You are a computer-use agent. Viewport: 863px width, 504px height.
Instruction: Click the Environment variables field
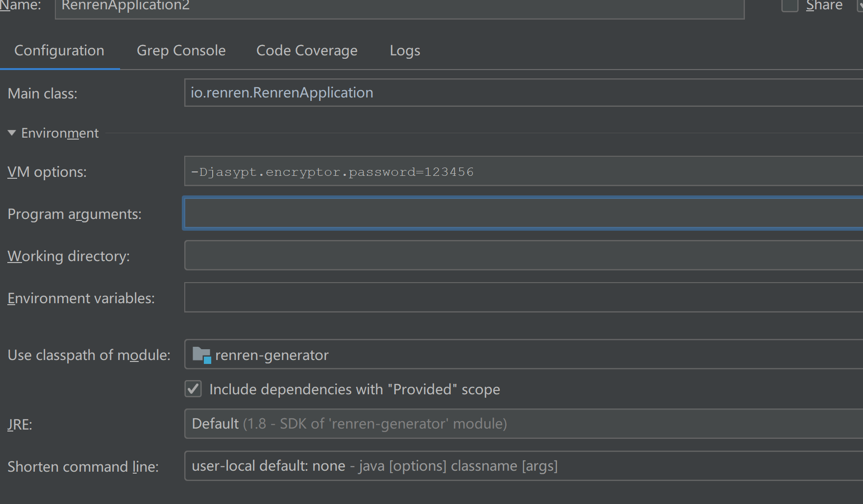(523, 297)
